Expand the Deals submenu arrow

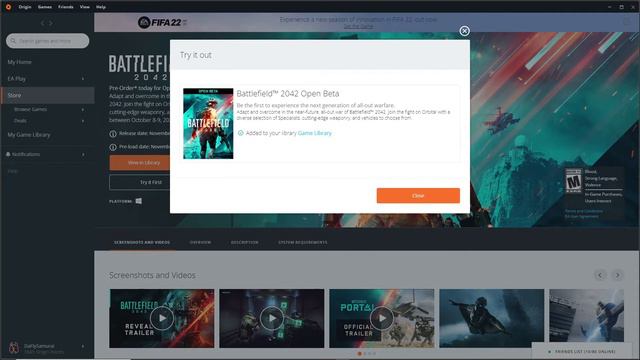83,121
